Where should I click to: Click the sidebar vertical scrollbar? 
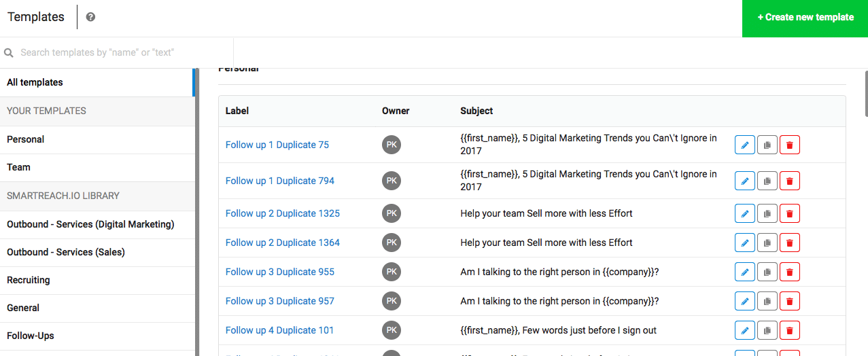197,212
